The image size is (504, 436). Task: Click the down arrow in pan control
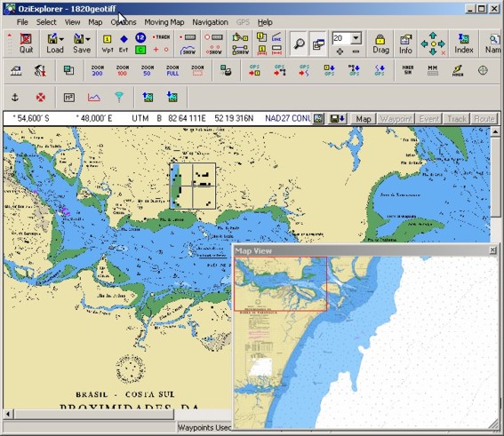pos(433,52)
